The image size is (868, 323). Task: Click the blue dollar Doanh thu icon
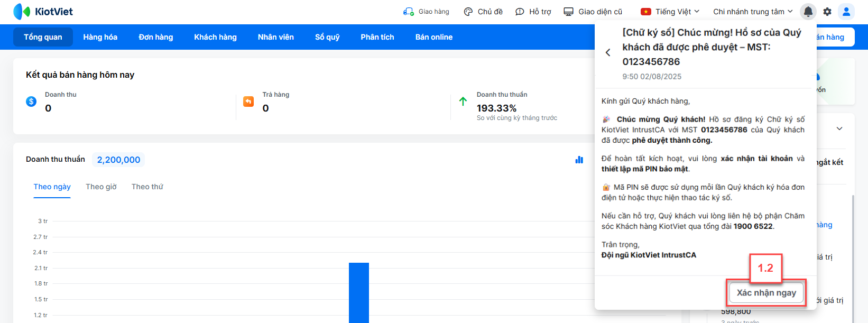tap(31, 101)
